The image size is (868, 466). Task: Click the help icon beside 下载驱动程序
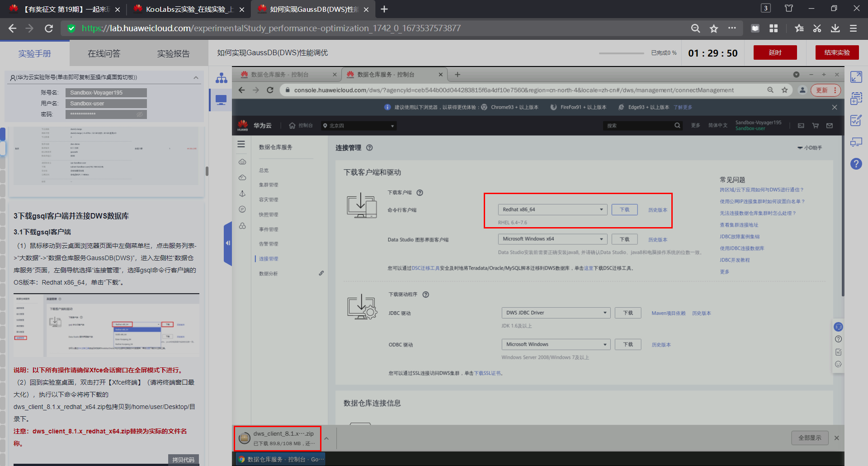click(x=425, y=295)
